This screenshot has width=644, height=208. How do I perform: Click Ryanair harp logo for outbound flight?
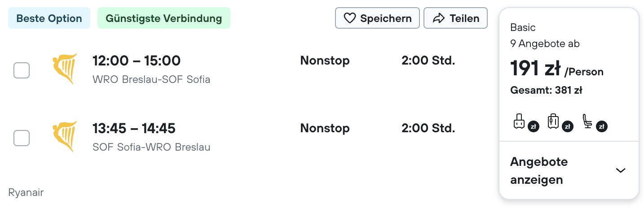[x=65, y=69]
